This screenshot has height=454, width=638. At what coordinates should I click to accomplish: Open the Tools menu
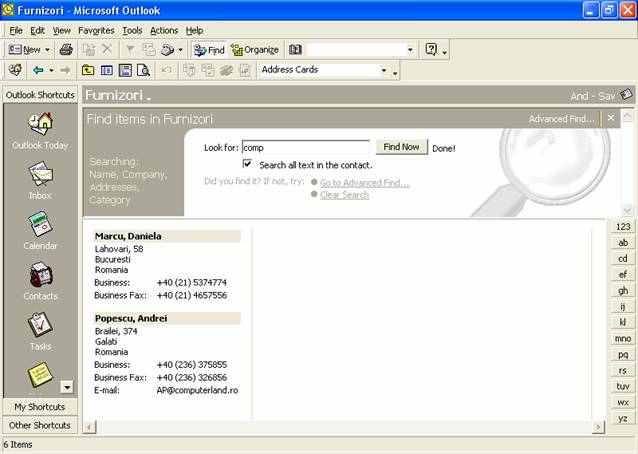[x=132, y=31]
